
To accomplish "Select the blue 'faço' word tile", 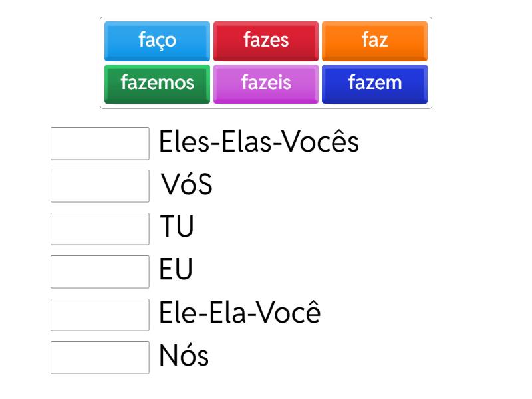I will [157, 41].
